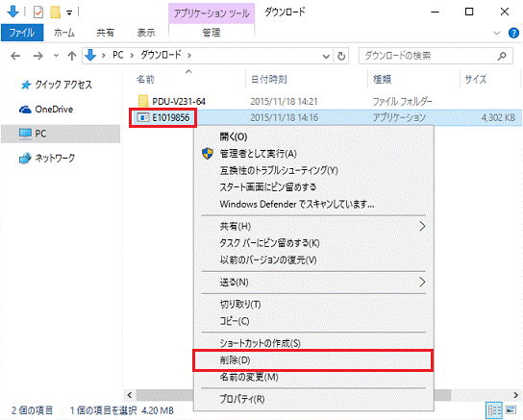Choose コピー(C) from the context menu
The height and width of the screenshot is (420, 523).
coord(313,321)
